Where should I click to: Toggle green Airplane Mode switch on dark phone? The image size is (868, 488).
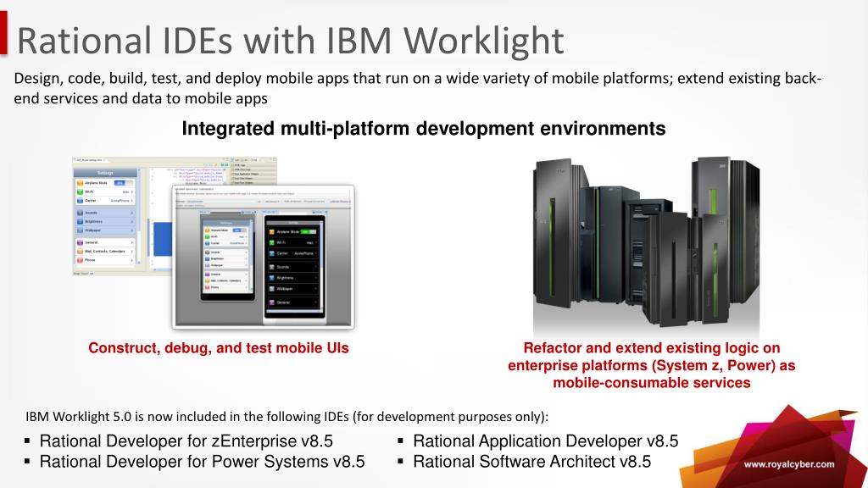[x=307, y=232]
